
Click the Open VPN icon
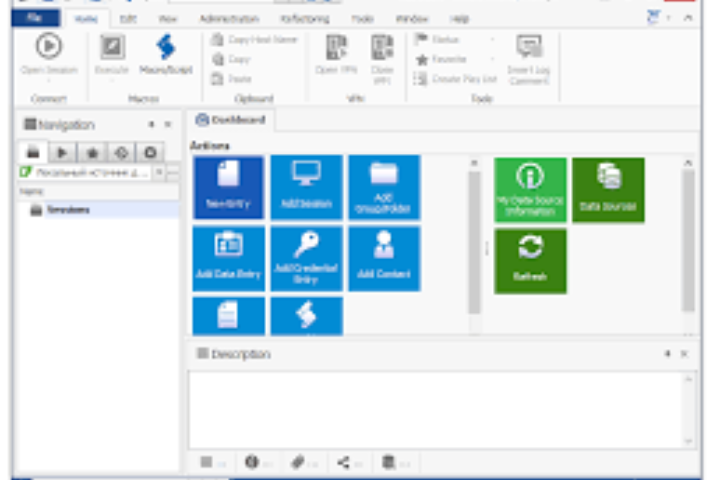click(x=336, y=47)
